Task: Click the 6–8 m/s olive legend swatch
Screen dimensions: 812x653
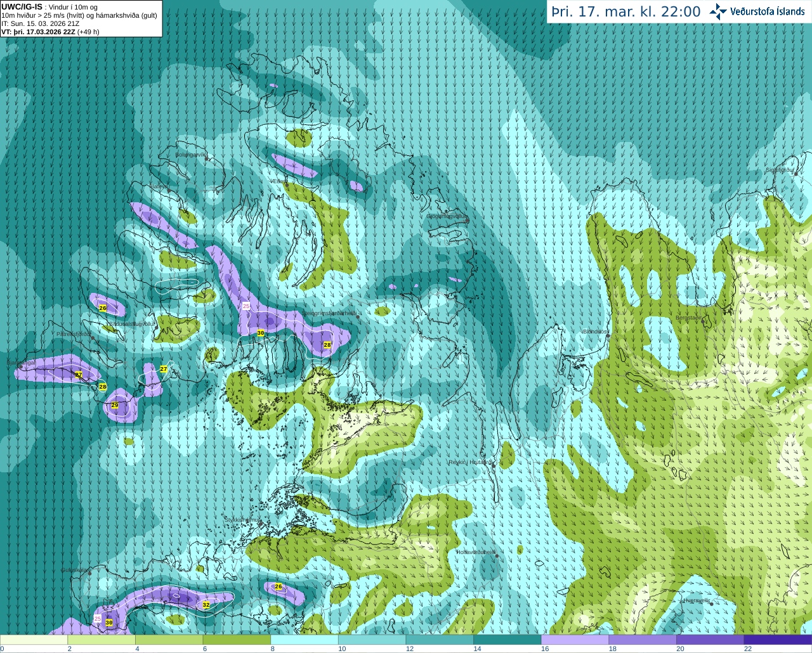Action: pos(237,639)
